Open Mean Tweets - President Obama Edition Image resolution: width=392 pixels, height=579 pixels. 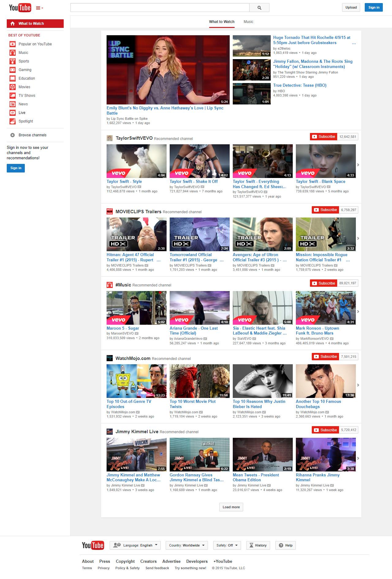(x=256, y=477)
